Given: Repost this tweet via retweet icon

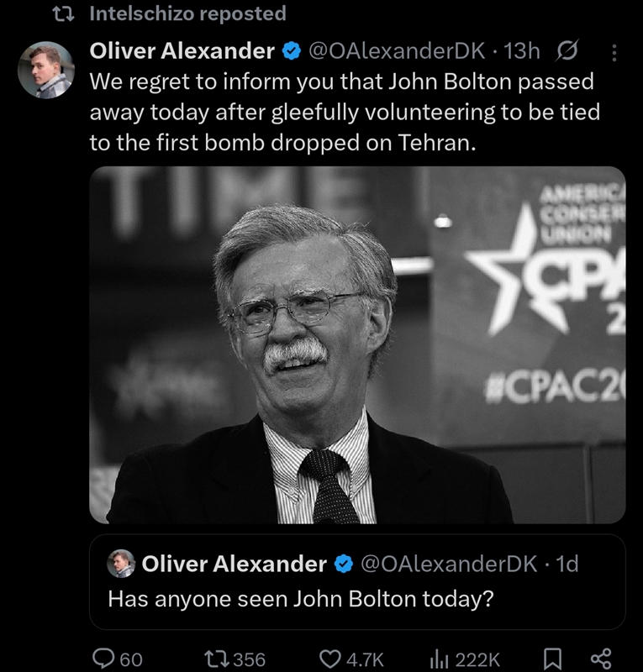Looking at the screenshot, I should 214,659.
